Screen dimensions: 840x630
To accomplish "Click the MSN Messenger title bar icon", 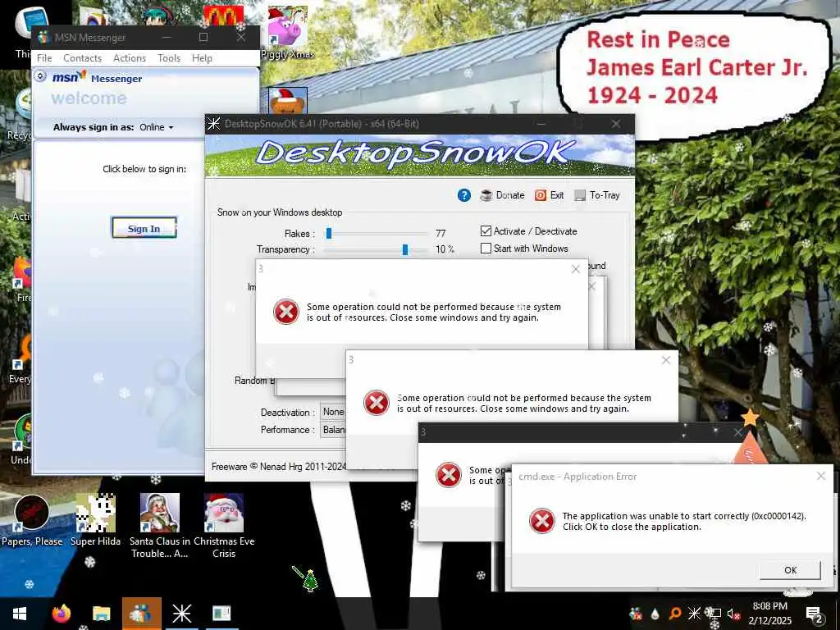I will tap(43, 38).
